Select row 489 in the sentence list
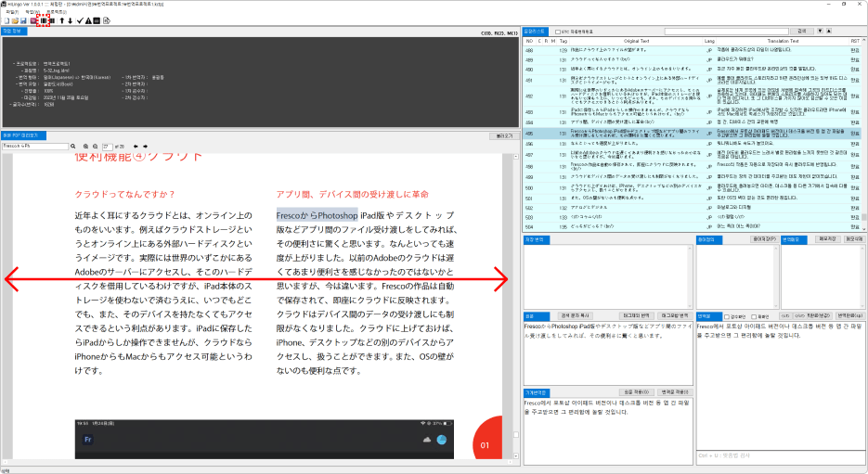The width and height of the screenshot is (868, 474). (692, 59)
